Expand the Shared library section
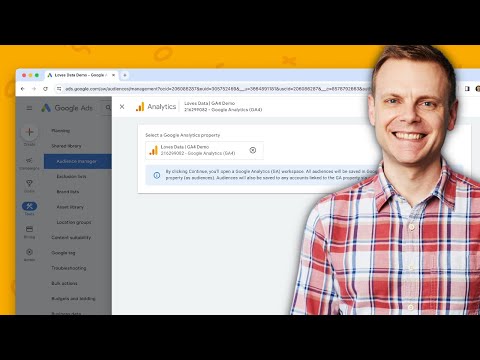Viewport: 480px width, 360px height. 66,146
